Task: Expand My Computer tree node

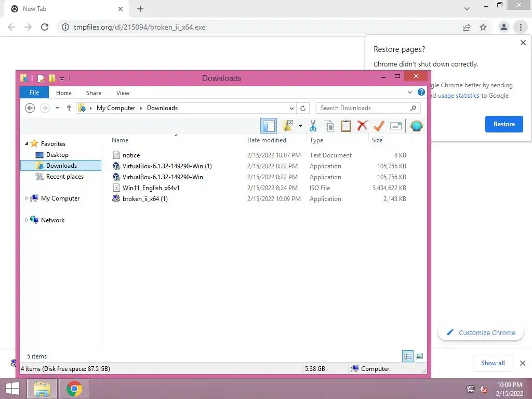Action: point(26,198)
